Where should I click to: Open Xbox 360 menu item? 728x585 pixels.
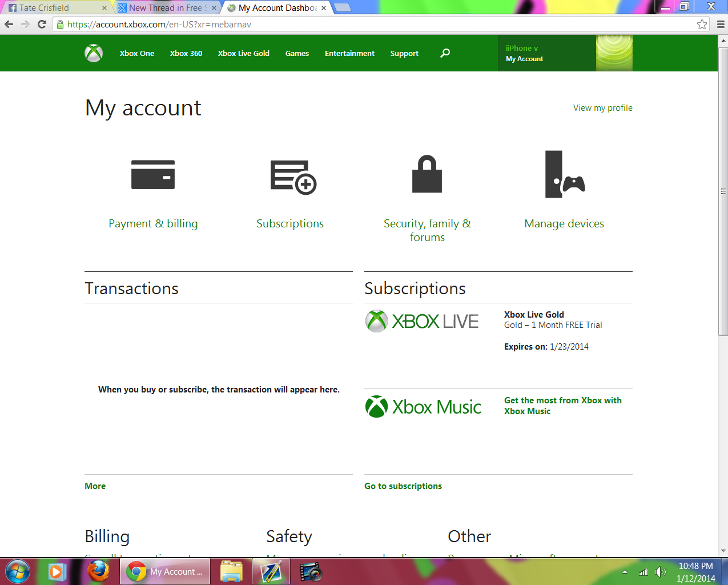tap(186, 53)
